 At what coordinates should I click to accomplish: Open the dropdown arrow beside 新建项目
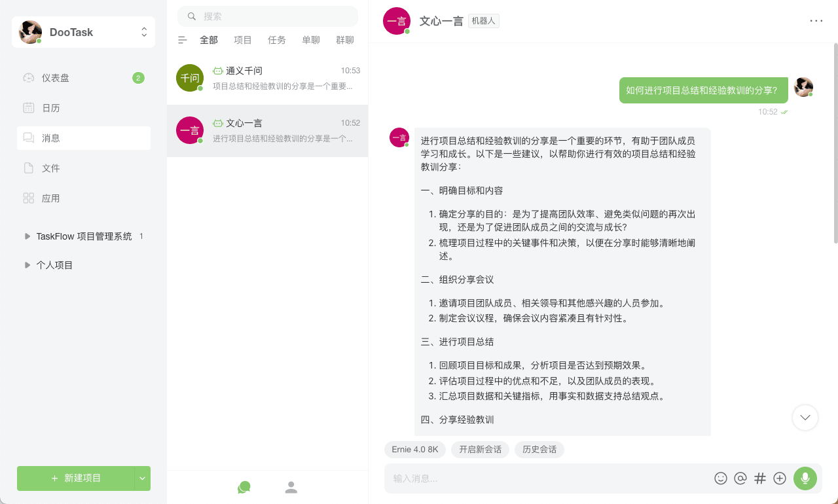click(143, 478)
